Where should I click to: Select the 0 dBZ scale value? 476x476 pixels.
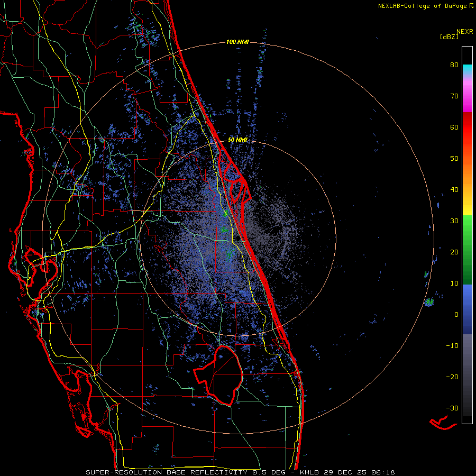(x=456, y=315)
